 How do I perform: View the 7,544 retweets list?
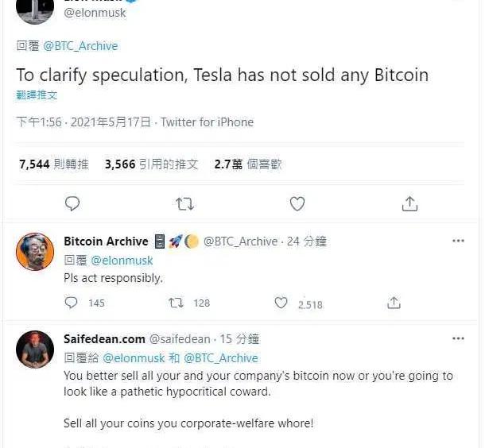point(51,164)
